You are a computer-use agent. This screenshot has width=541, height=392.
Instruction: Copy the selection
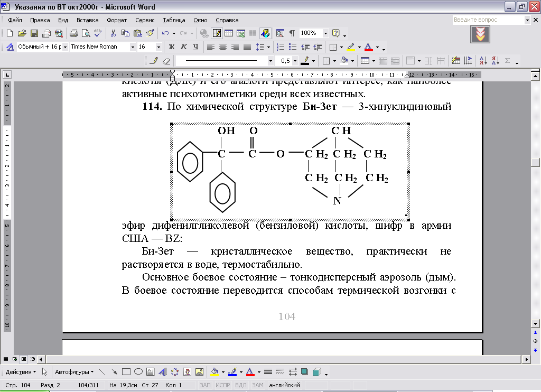tap(125, 33)
